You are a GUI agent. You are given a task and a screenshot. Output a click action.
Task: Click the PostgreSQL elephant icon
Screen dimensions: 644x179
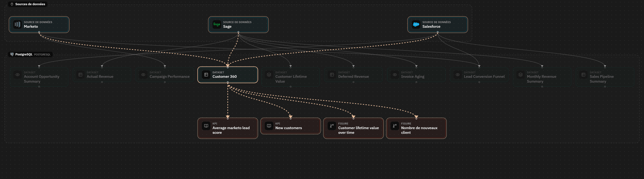coord(12,54)
